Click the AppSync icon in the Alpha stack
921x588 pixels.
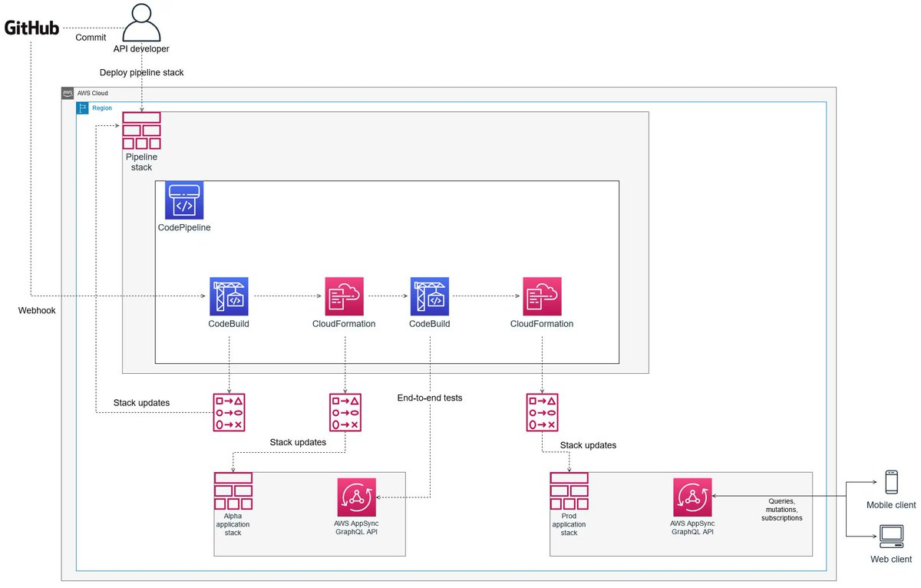[x=356, y=497]
